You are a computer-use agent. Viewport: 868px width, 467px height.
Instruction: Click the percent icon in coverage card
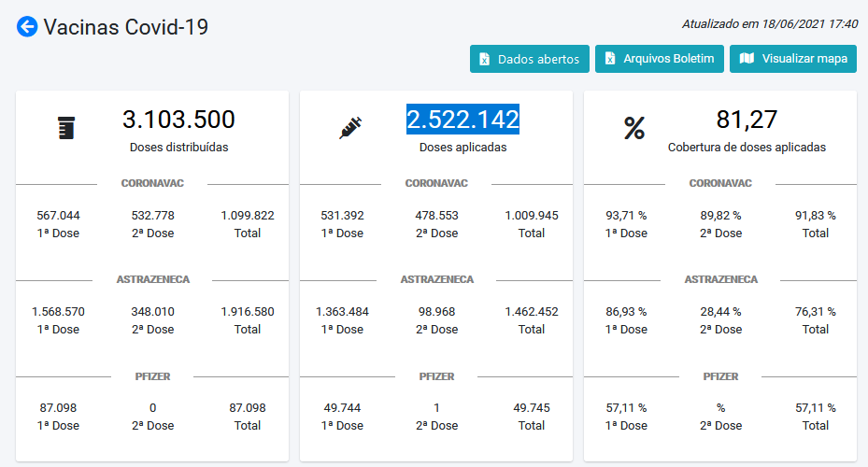(634, 129)
